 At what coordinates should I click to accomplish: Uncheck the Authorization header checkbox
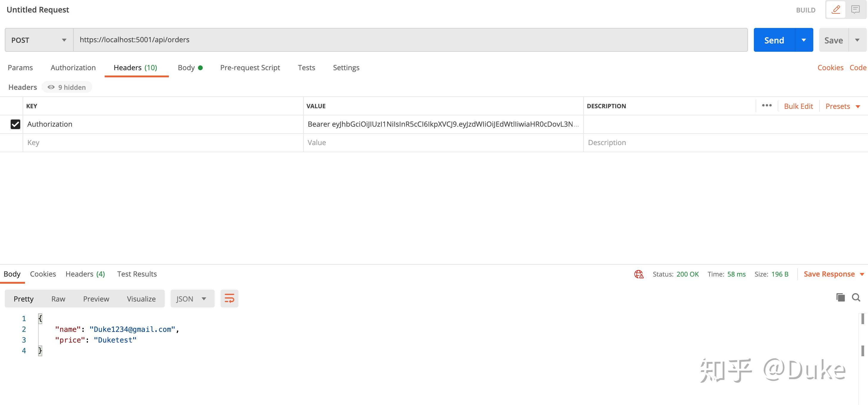(15, 124)
